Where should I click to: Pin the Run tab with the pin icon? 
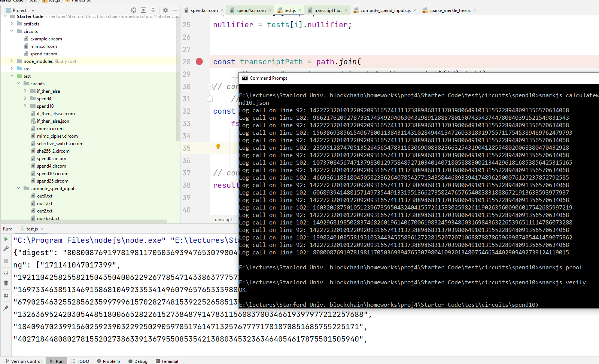pyautogui.click(x=6, y=308)
